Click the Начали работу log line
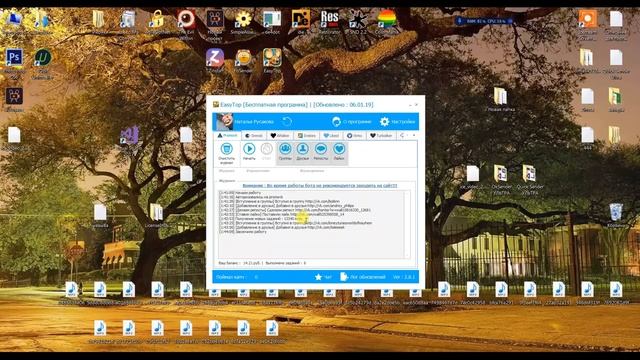The width and height of the screenshot is (640, 360). click(240, 193)
